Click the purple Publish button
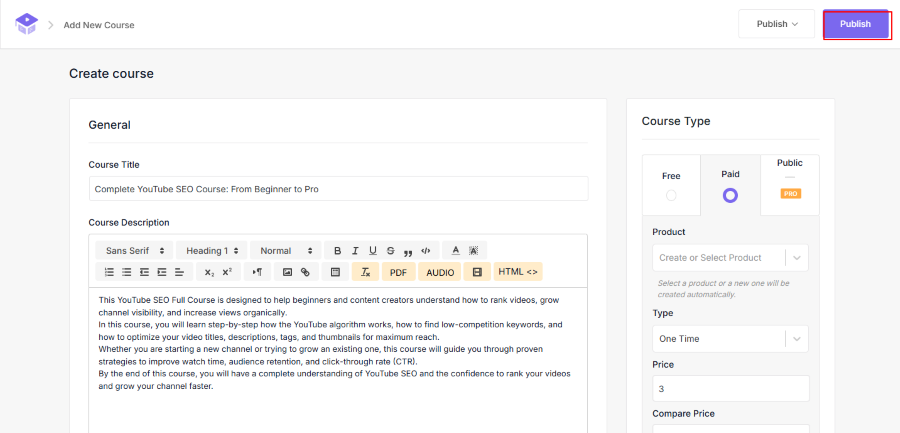The width and height of the screenshot is (900, 433). point(855,24)
